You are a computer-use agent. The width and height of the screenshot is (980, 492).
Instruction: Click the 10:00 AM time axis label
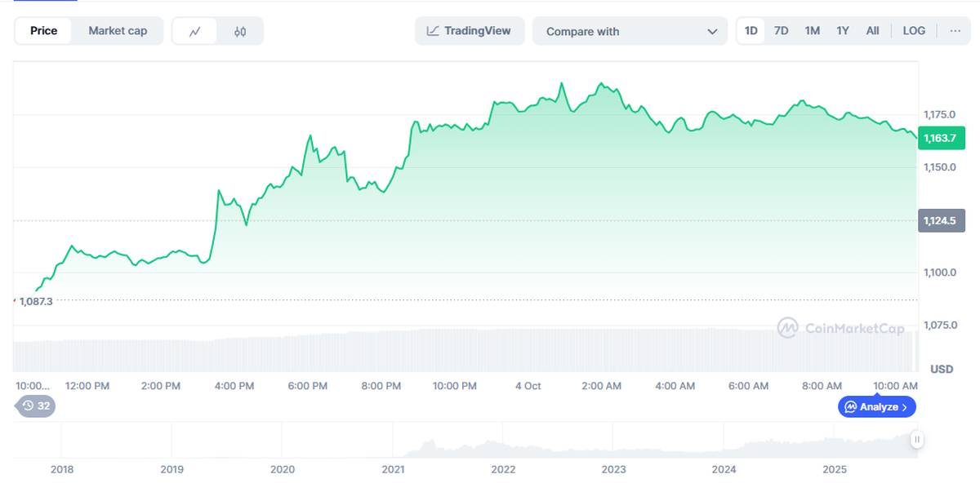tap(896, 385)
